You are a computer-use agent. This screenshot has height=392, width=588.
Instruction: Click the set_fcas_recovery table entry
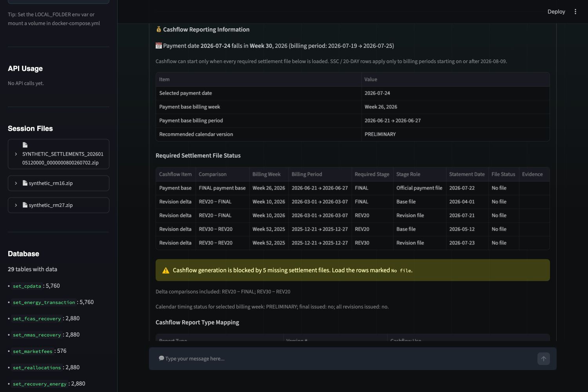[x=37, y=319]
